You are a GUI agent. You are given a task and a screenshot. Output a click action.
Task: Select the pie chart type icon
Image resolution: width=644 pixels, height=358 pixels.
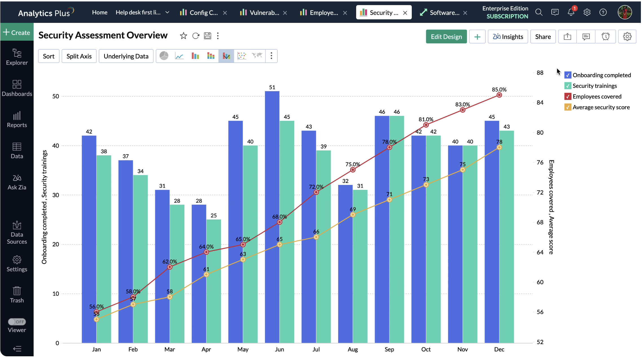pos(164,56)
